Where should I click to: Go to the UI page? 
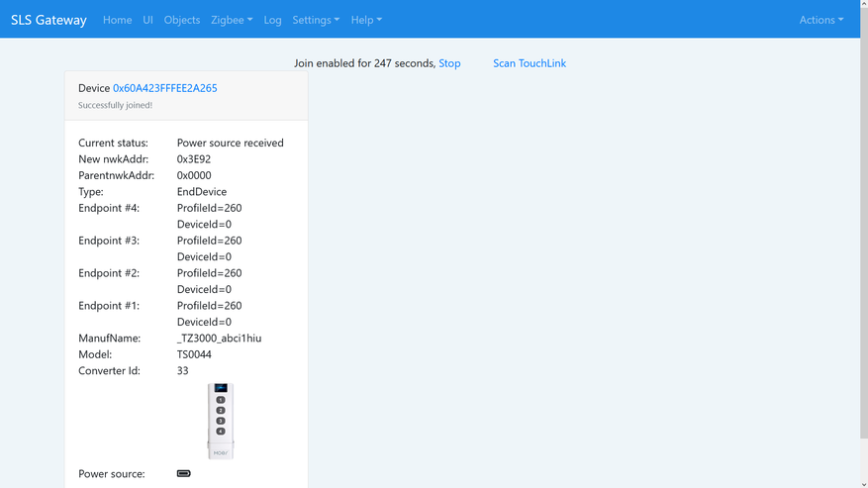(147, 20)
